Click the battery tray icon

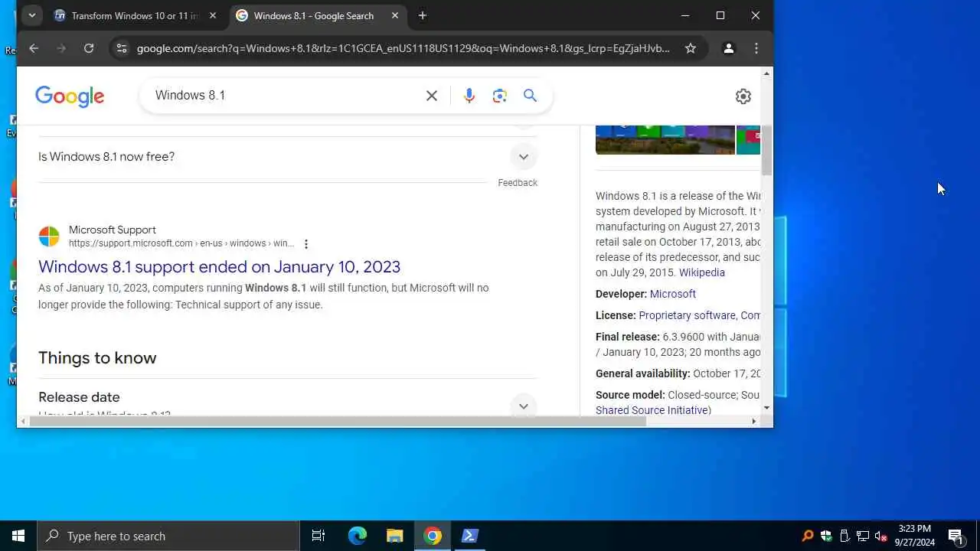(x=844, y=536)
